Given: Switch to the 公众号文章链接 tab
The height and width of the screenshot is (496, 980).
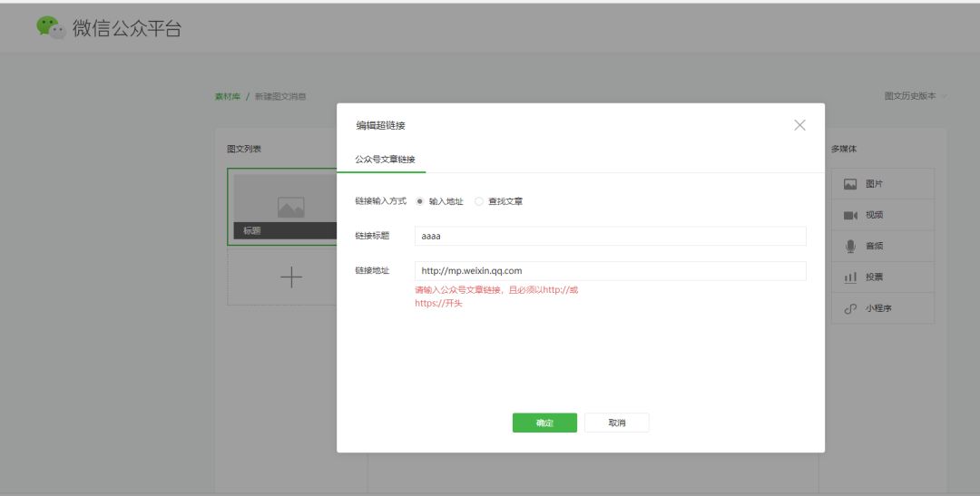Looking at the screenshot, I should (385, 160).
